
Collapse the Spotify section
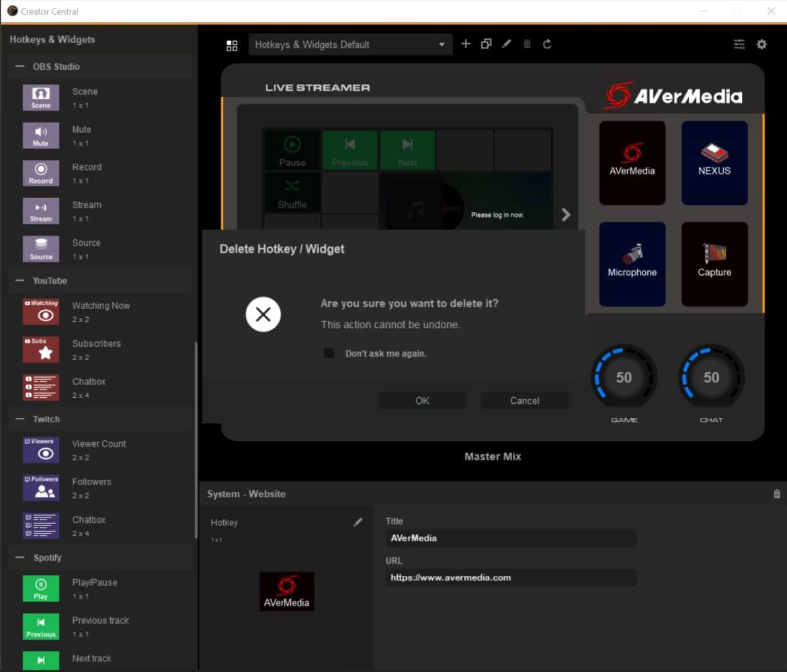click(x=17, y=558)
